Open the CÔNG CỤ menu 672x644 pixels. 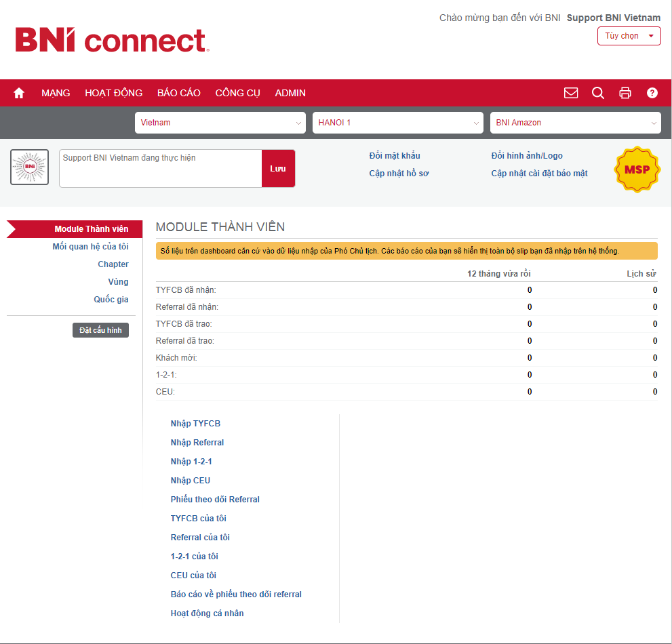[x=237, y=93]
